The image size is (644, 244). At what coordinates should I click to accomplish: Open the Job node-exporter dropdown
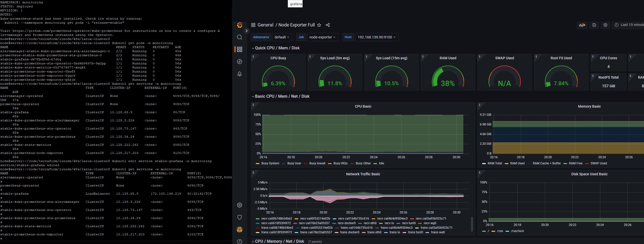coord(322,37)
